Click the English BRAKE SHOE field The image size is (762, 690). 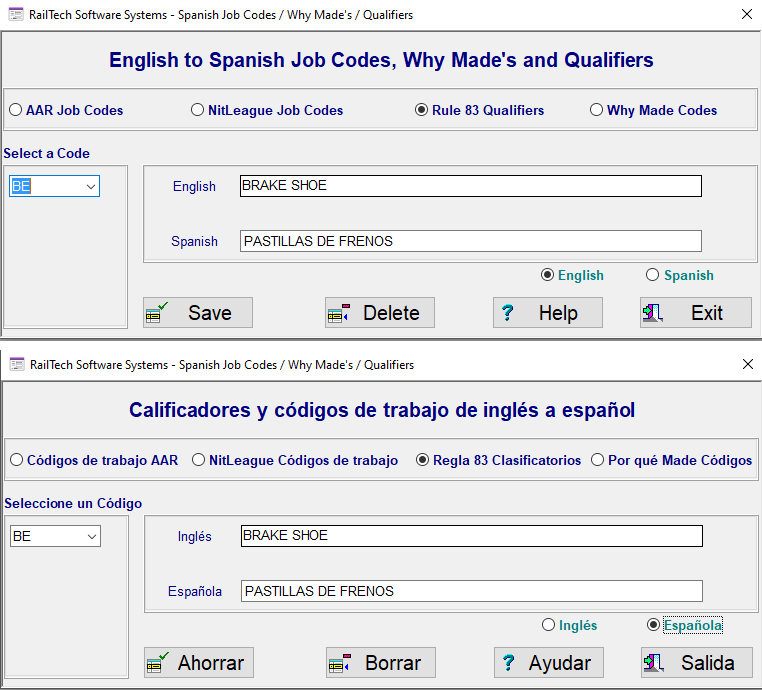coord(470,186)
